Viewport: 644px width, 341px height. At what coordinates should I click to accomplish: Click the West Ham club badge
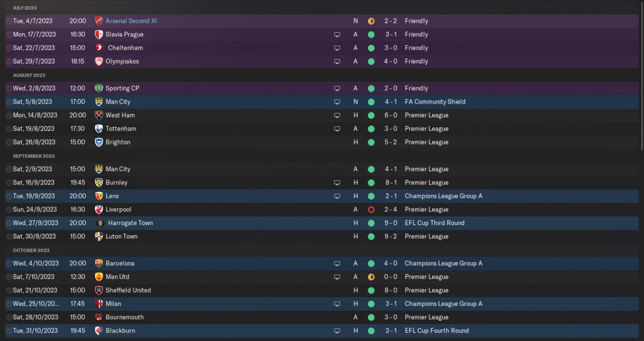(x=99, y=115)
